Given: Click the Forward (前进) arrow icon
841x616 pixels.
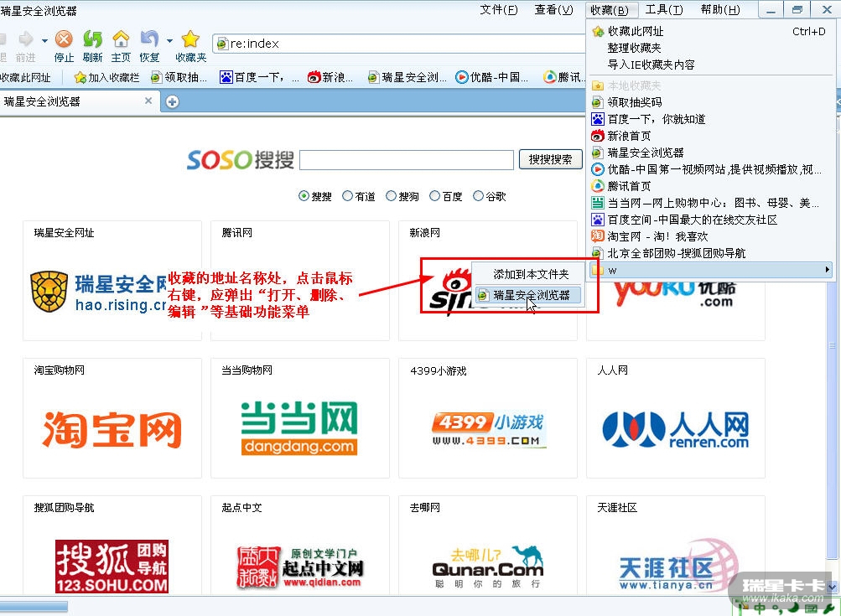Looking at the screenshot, I should point(26,39).
